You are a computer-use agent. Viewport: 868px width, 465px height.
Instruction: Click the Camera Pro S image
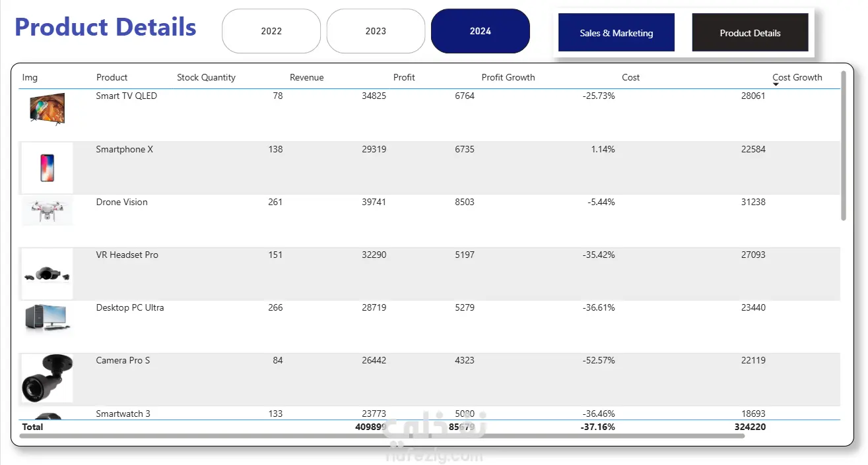[x=47, y=378]
